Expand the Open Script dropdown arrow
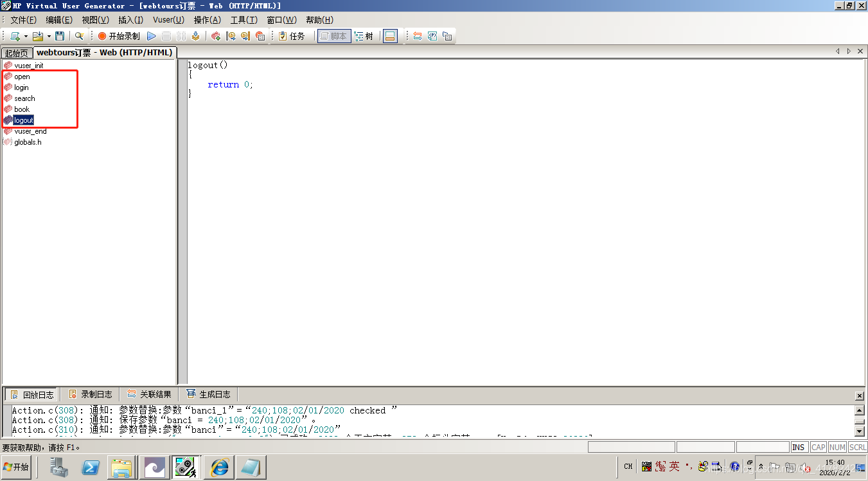868x481 pixels. pos(49,37)
